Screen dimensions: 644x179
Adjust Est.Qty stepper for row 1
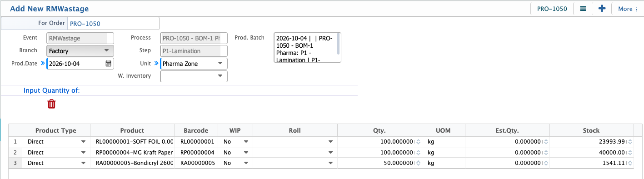pos(546,142)
